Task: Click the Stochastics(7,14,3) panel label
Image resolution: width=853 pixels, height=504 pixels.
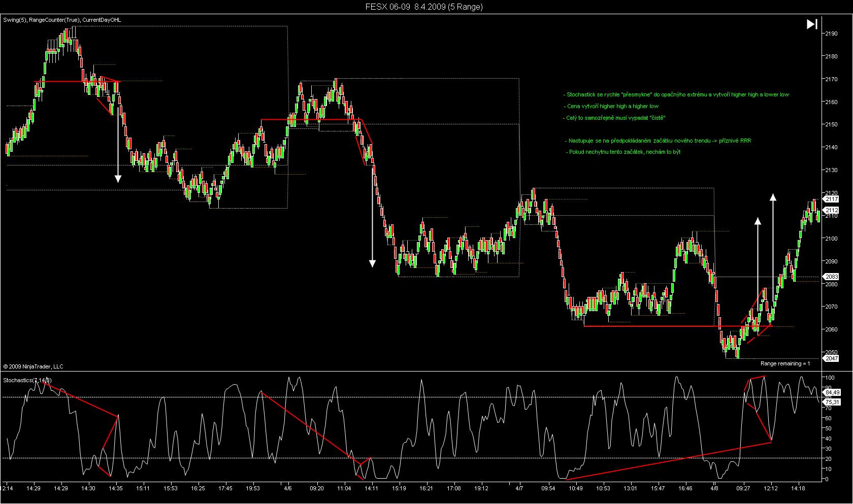Action: tap(27, 380)
